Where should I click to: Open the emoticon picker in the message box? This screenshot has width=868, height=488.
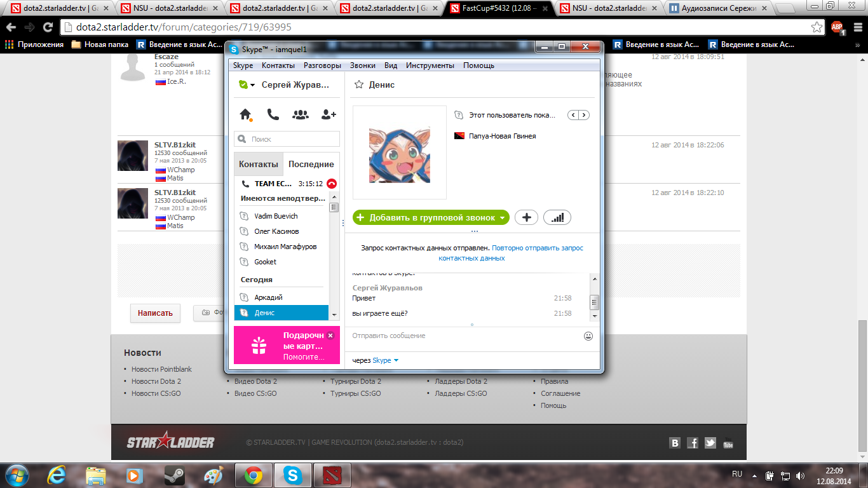(588, 336)
